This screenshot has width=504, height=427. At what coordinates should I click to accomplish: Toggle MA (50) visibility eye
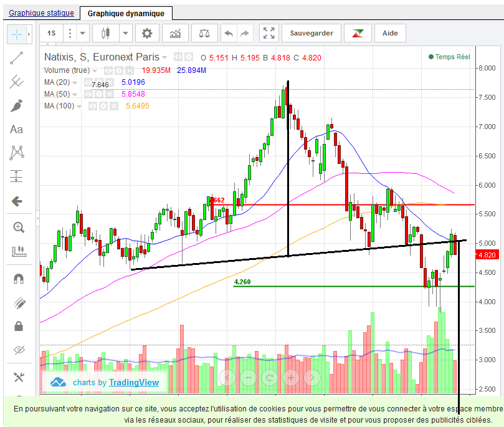pos(88,94)
